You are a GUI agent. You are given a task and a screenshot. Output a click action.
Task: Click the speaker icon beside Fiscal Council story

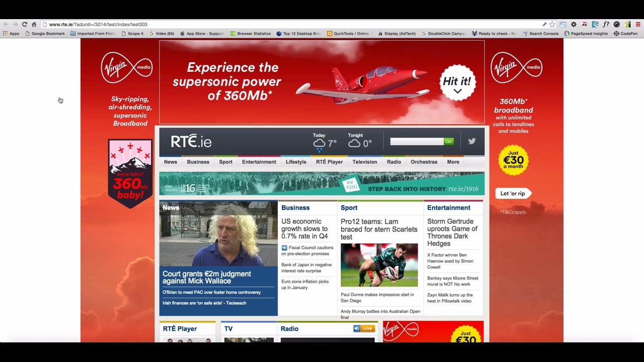(x=284, y=247)
